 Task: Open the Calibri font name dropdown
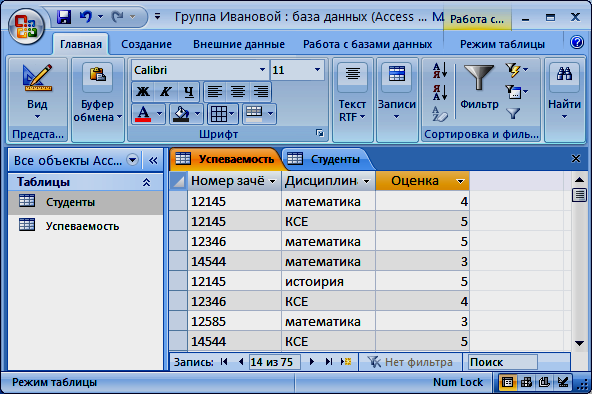pos(262,70)
